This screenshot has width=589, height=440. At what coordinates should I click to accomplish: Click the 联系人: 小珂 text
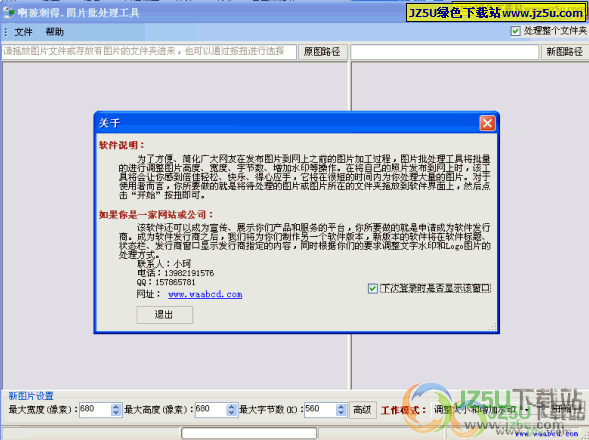pos(164,264)
